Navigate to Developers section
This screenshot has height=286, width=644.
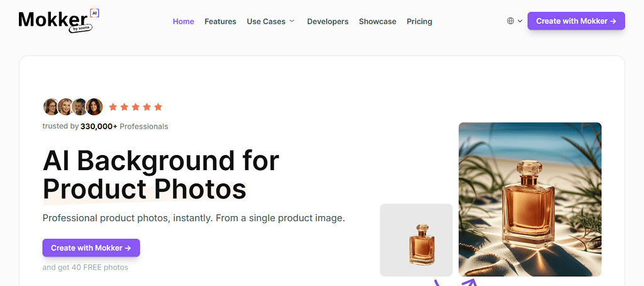click(x=327, y=21)
